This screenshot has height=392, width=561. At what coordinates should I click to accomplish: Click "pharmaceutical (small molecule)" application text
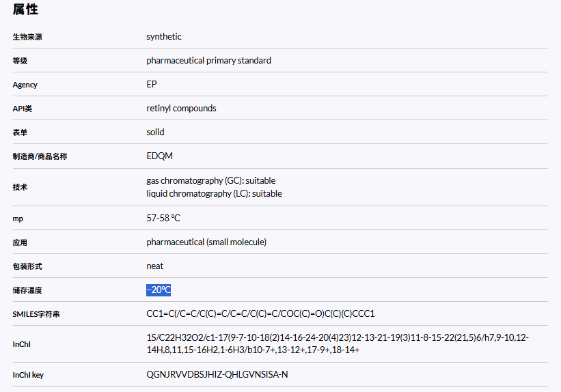pos(206,242)
